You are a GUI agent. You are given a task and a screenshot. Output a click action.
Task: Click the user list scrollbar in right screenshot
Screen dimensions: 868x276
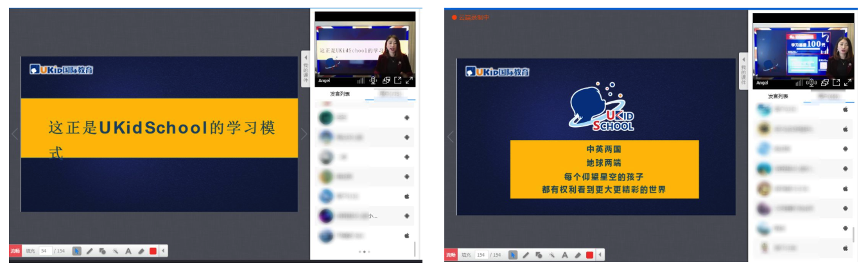pos(853,234)
